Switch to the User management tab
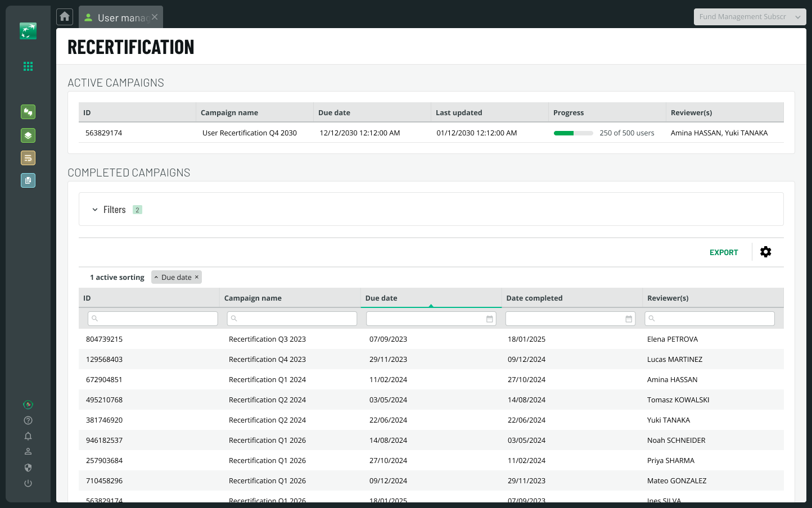 (x=118, y=18)
